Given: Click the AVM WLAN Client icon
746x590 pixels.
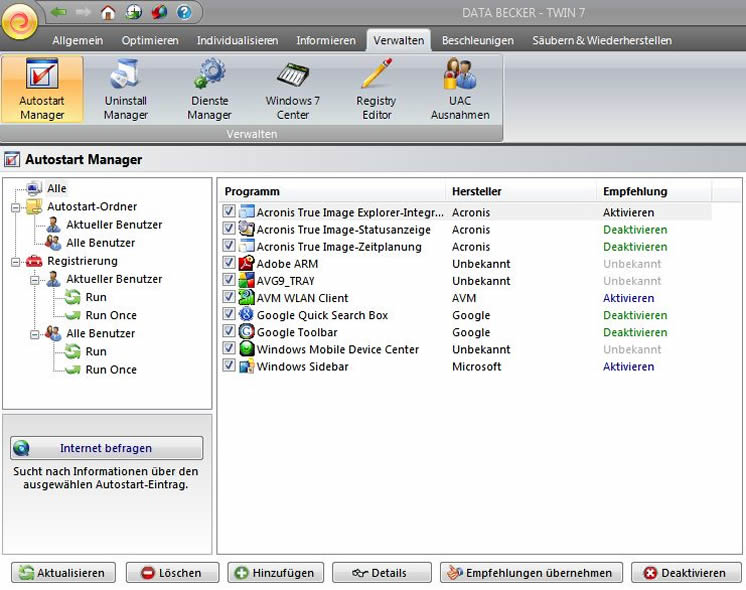Looking at the screenshot, I should [x=246, y=298].
